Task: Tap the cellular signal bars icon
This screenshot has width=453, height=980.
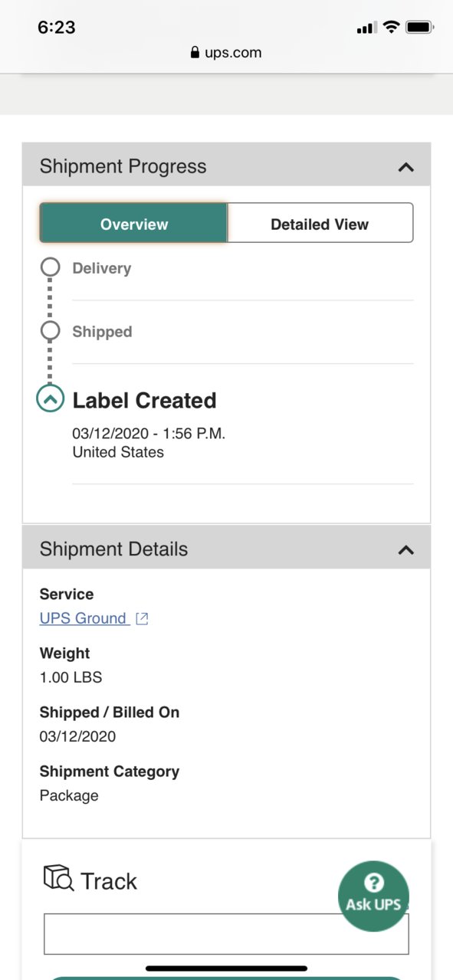Action: (366, 28)
